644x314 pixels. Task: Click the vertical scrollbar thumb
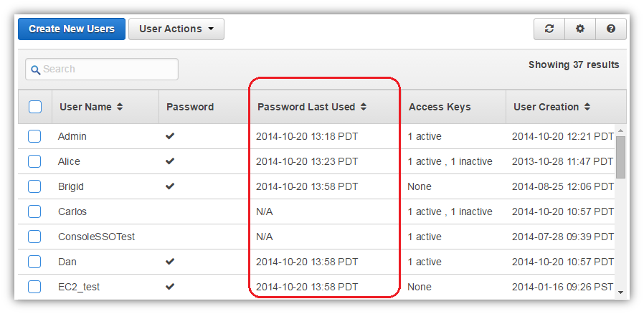pyautogui.click(x=620, y=157)
